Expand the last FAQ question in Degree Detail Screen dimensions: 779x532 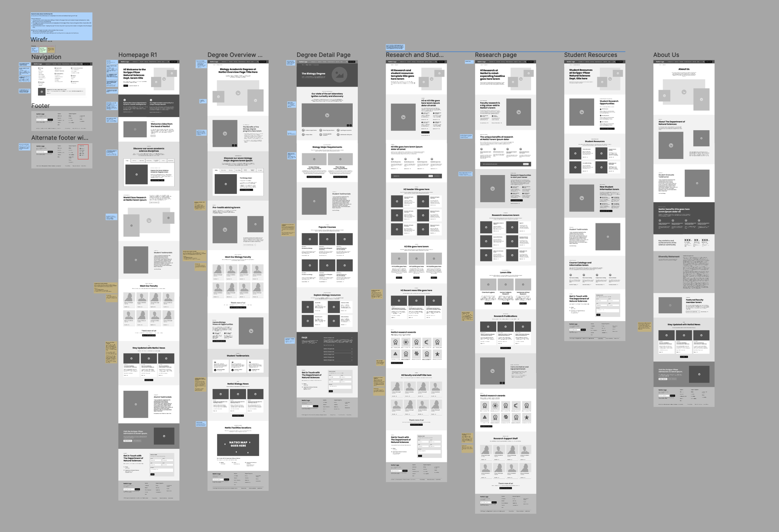tap(351, 360)
